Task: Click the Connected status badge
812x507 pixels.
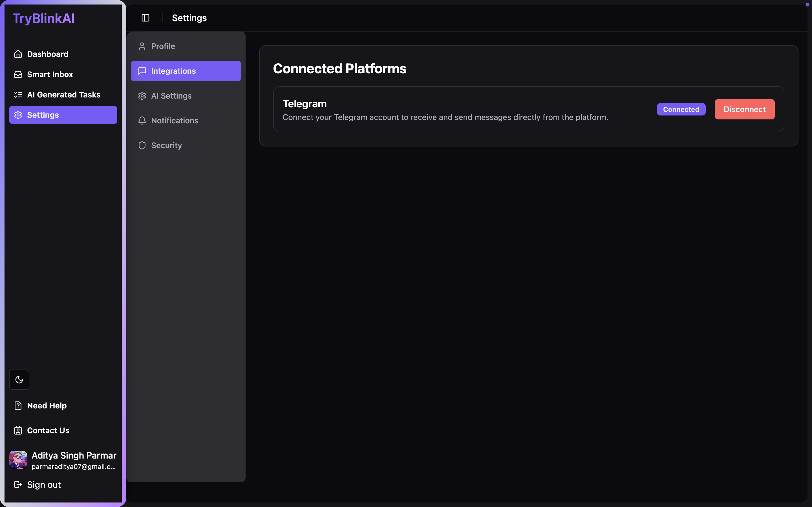Action: [681, 109]
